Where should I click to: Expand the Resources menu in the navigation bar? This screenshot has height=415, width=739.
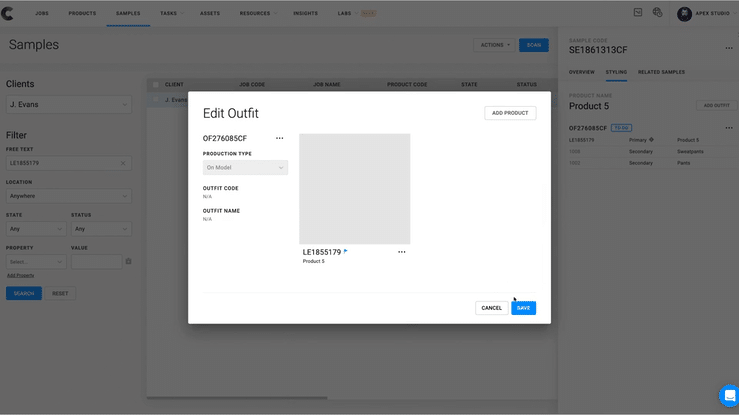258,13
